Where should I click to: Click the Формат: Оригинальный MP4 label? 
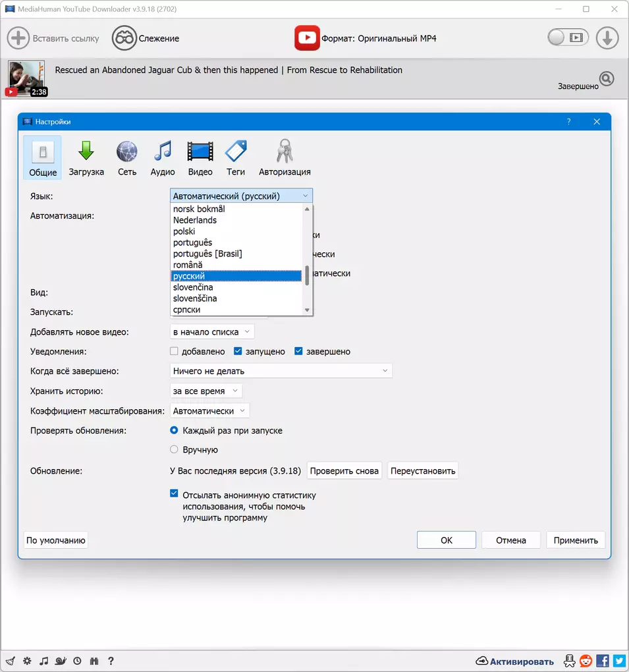379,38
